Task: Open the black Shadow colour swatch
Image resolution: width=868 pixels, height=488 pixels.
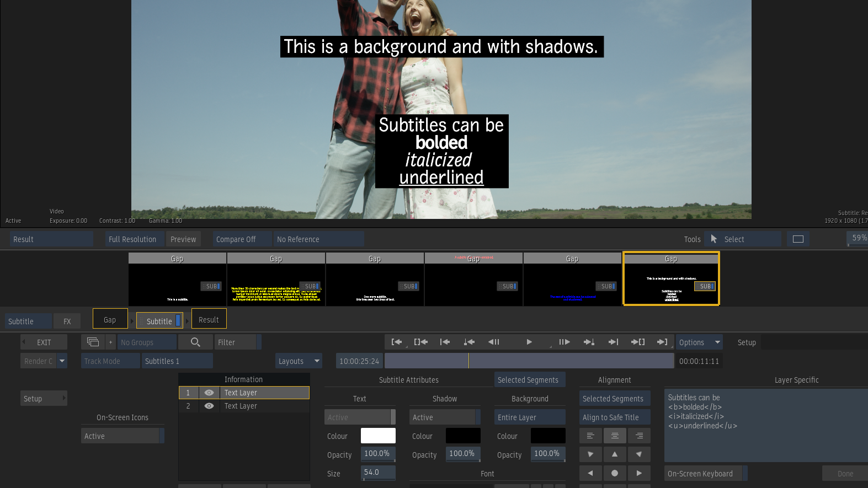Action: pyautogui.click(x=463, y=436)
